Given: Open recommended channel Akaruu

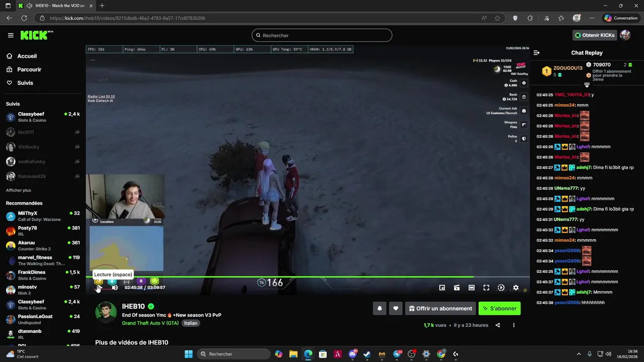Looking at the screenshot, I should pos(43,246).
